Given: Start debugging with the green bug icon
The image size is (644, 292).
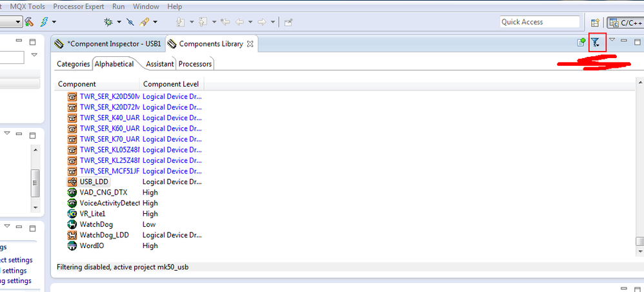Looking at the screenshot, I should [x=108, y=22].
